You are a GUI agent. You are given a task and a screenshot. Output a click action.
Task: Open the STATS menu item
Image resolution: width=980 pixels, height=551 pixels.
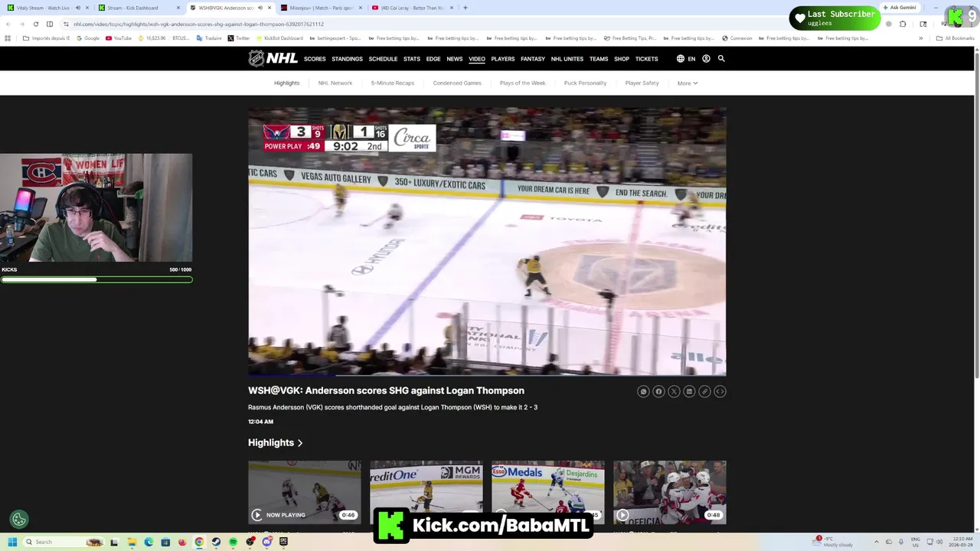pyautogui.click(x=412, y=59)
